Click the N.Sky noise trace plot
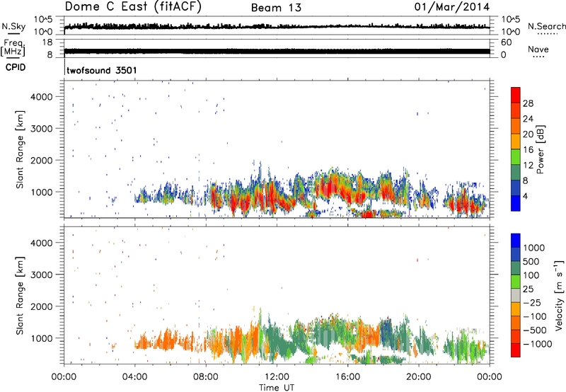This screenshot has width=566, height=392. (x=277, y=26)
